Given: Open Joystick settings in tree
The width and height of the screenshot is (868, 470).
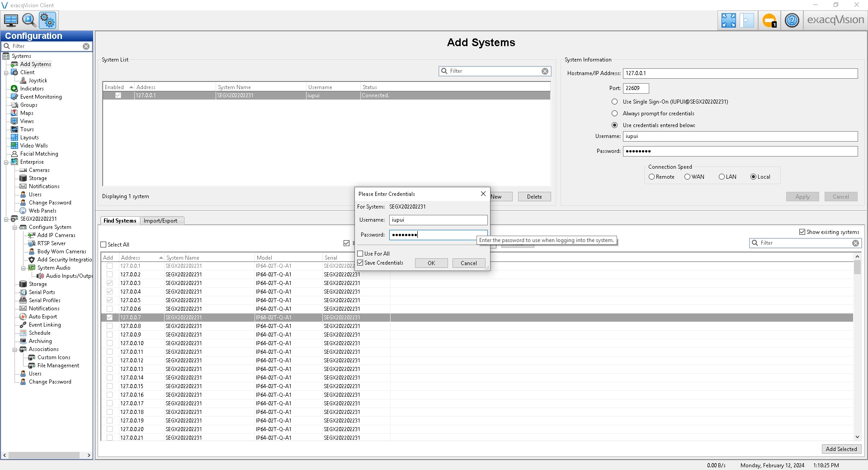Looking at the screenshot, I should click(x=38, y=81).
